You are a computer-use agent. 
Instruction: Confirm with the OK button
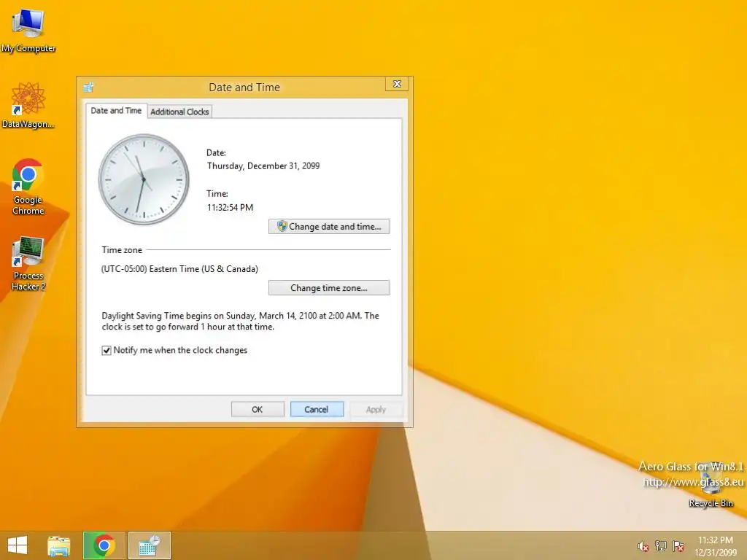point(258,410)
